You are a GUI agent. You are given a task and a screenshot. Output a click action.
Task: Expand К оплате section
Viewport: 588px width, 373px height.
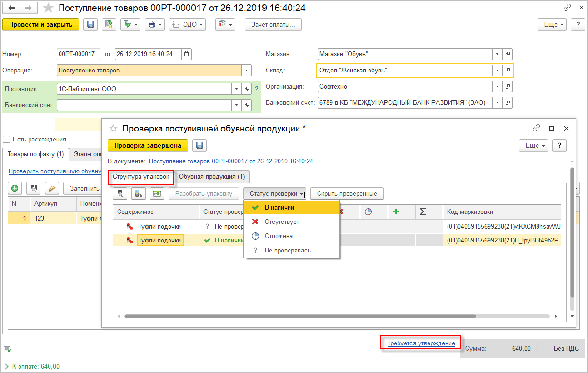click(7, 366)
